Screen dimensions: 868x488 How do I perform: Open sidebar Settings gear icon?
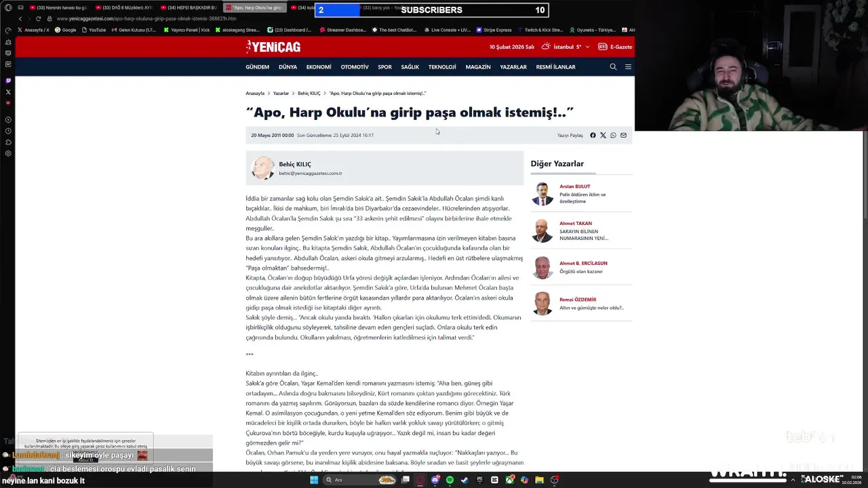coord(8,153)
